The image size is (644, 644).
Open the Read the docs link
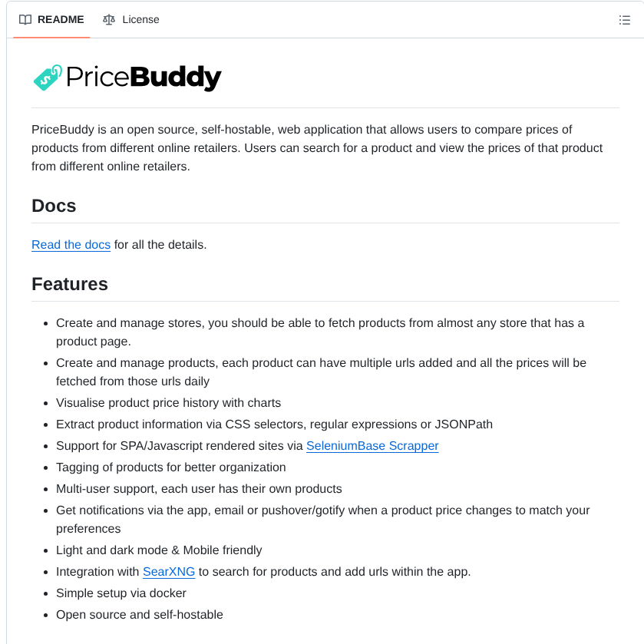coord(71,244)
